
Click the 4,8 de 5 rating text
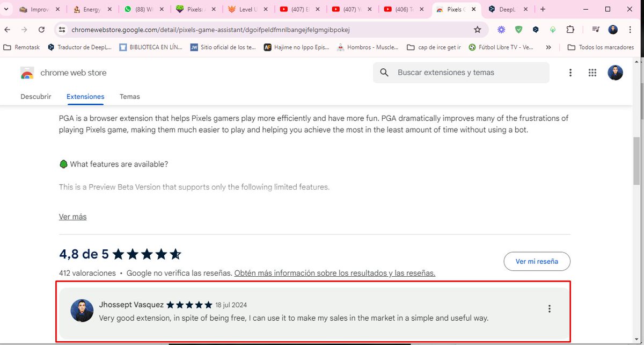[x=84, y=254]
